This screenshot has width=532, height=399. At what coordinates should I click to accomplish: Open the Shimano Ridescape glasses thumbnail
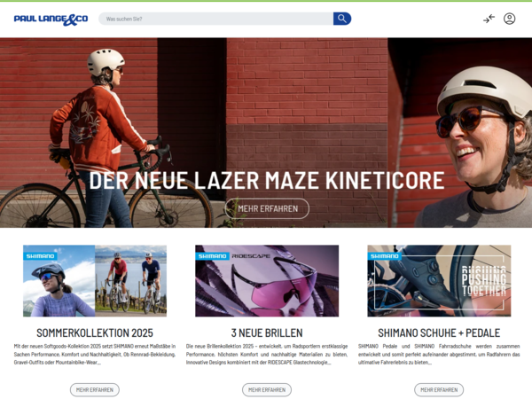point(267,281)
